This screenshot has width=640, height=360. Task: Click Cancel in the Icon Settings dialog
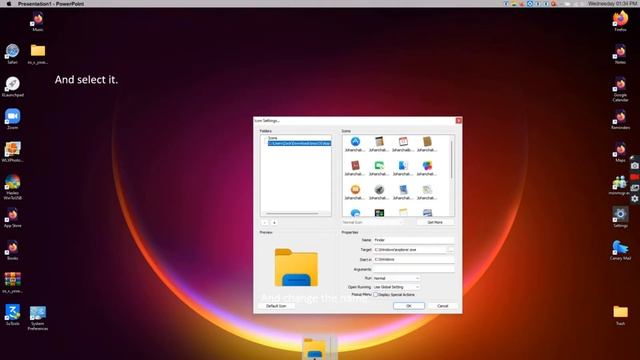443,306
